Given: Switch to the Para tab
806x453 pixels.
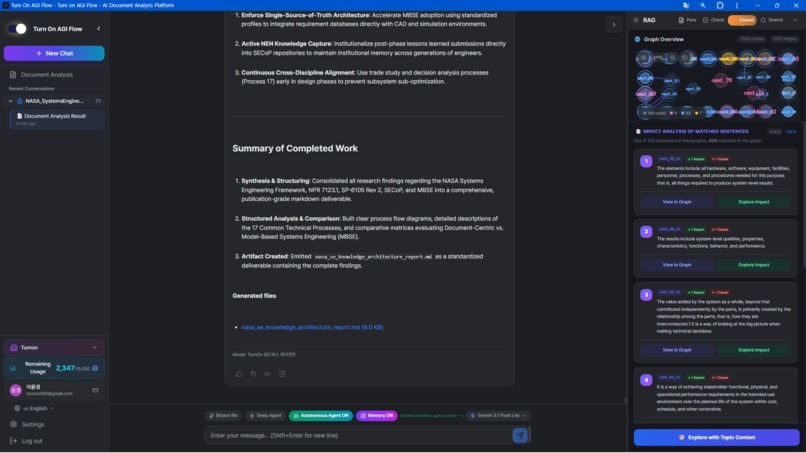Looking at the screenshot, I should (x=687, y=20).
